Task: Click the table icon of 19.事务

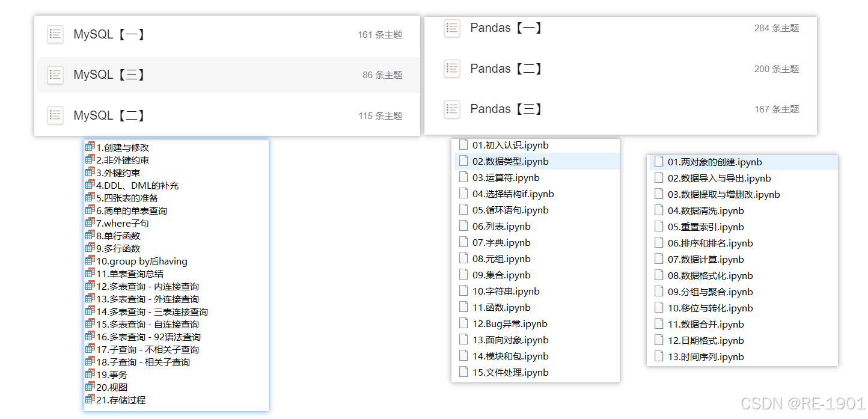Action: click(x=90, y=375)
